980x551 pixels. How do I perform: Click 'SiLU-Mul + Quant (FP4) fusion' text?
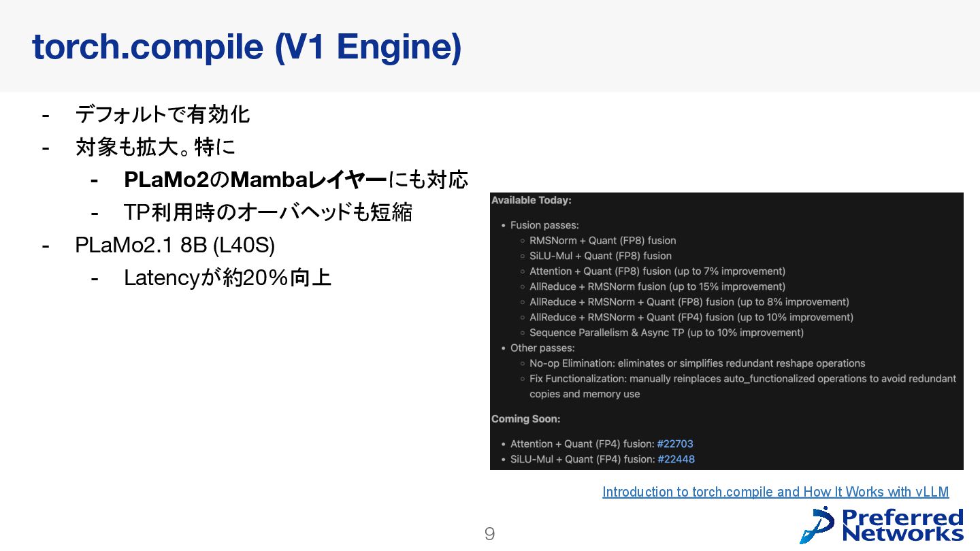pos(583,459)
